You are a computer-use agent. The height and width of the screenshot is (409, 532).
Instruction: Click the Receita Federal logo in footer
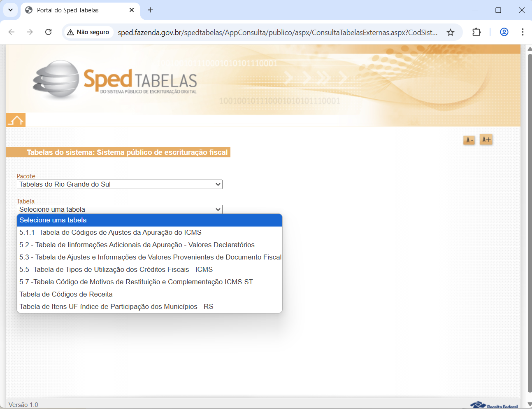494,405
